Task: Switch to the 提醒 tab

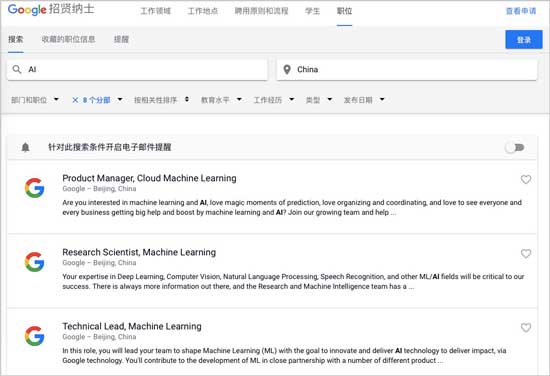Action: (x=121, y=39)
